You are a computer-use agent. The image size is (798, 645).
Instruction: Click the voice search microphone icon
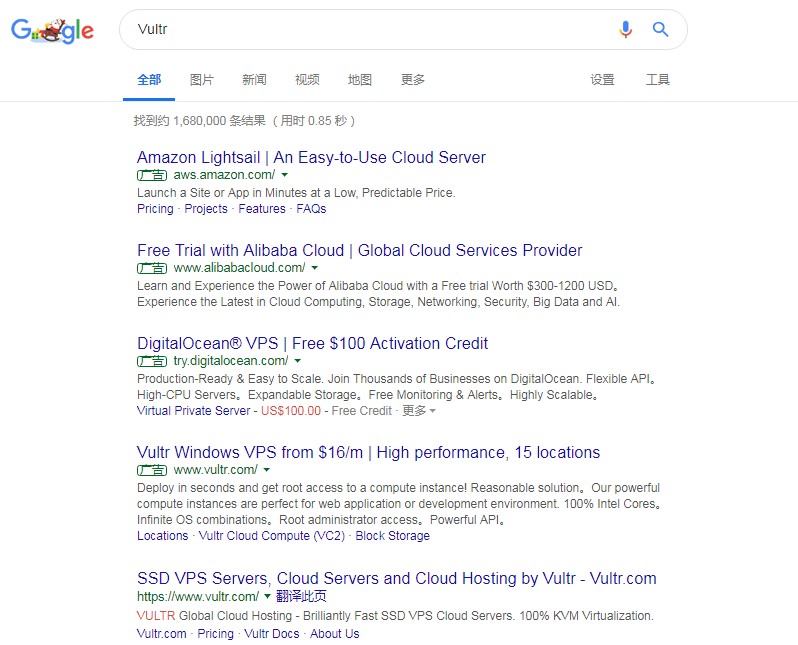point(626,30)
